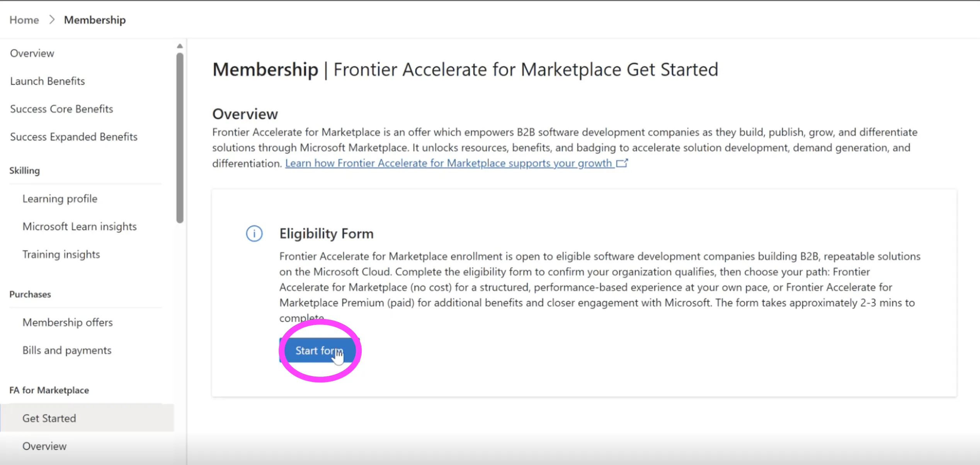Open Success Expanded Benefits
The image size is (980, 465).
click(74, 136)
